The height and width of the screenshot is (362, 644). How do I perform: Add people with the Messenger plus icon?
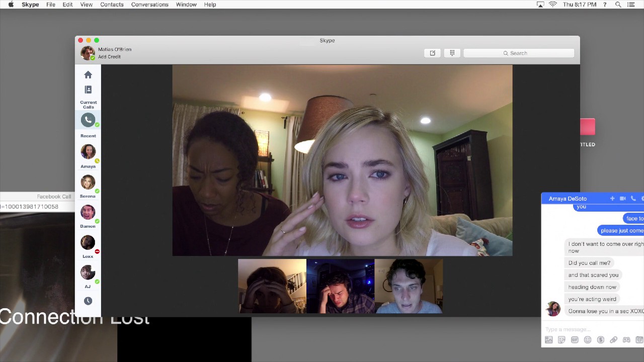click(x=612, y=199)
